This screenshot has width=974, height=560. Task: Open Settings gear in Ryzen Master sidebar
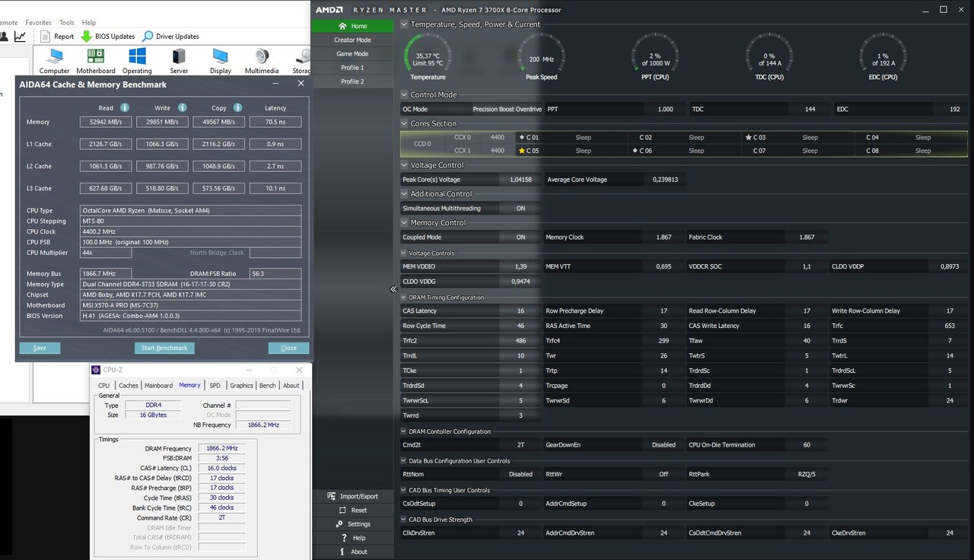pyautogui.click(x=339, y=523)
